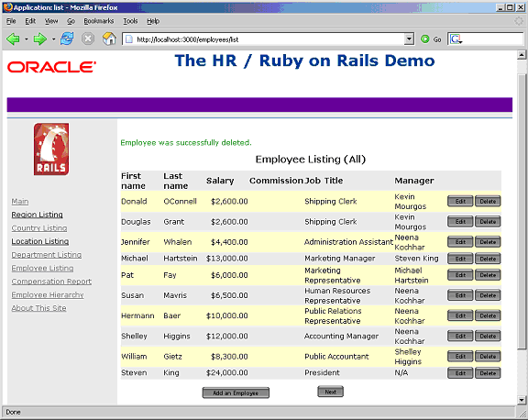
Task: Click the Rails logo image in sidebar
Action: click(51, 149)
